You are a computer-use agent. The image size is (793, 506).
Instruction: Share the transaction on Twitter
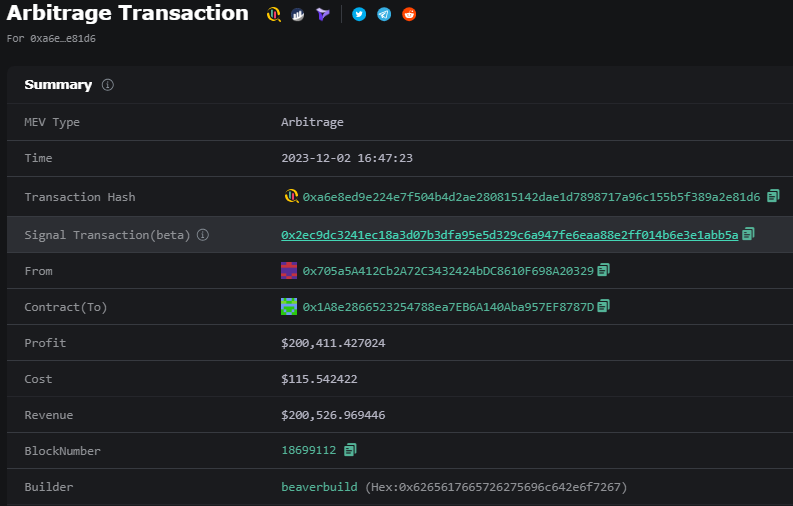(x=359, y=14)
